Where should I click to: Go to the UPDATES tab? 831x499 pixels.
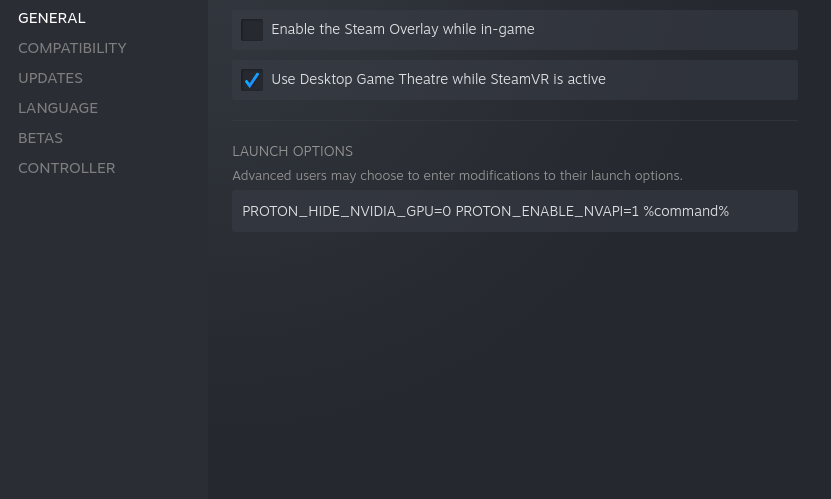point(50,78)
